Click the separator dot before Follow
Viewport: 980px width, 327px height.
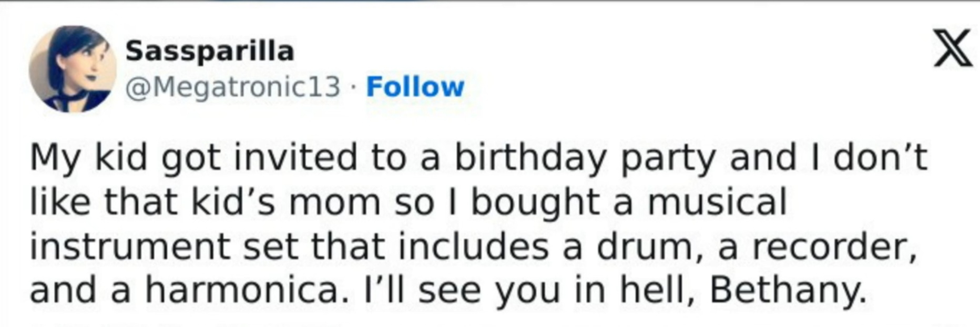point(353,87)
